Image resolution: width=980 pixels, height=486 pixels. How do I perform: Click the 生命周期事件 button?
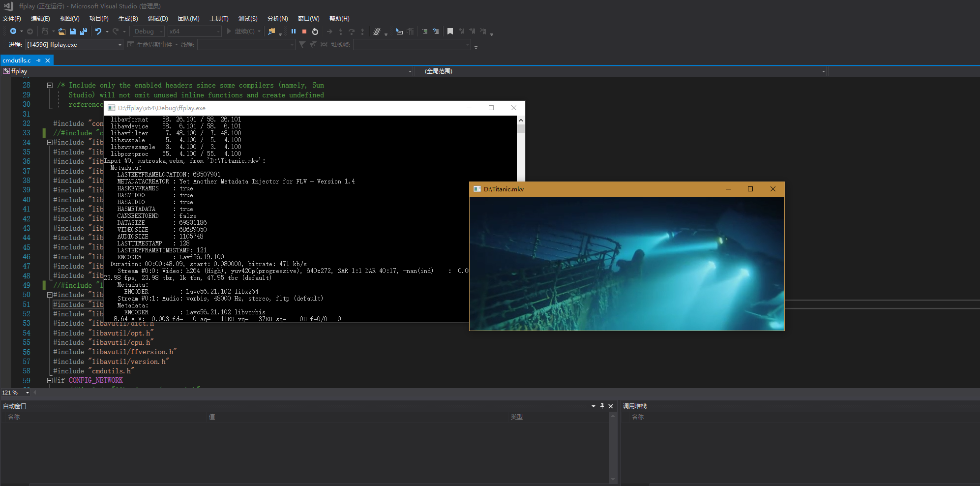coord(153,44)
